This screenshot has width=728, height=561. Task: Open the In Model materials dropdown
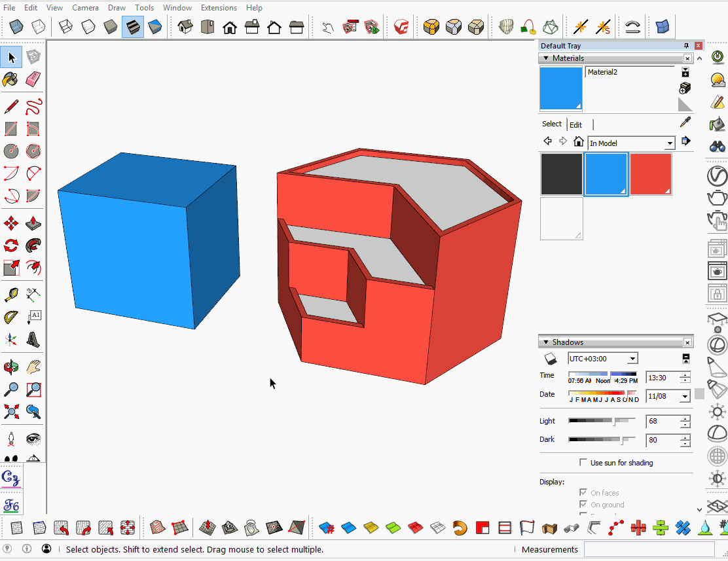(x=669, y=143)
